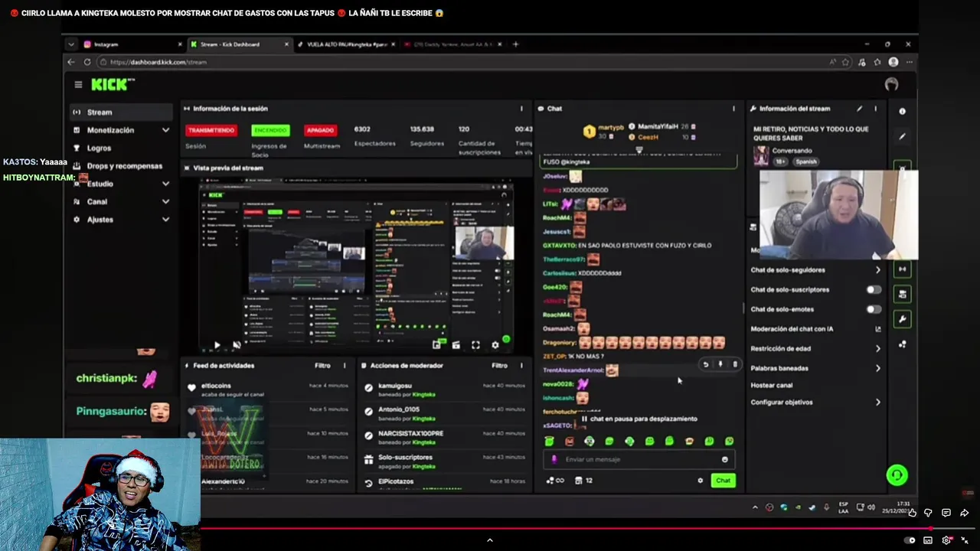This screenshot has height=551, width=980.
Task: Select Stream in Kick sidebar
Action: (x=121, y=112)
